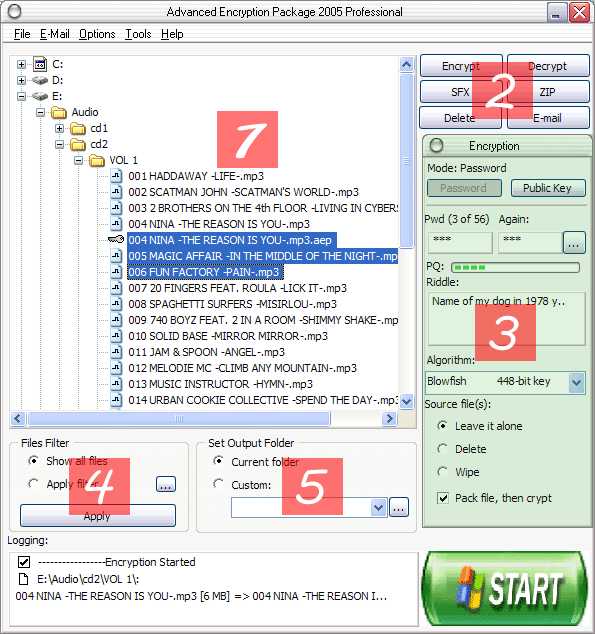This screenshot has height=634, width=595.
Task: Click the ZIP button
Action: [548, 92]
